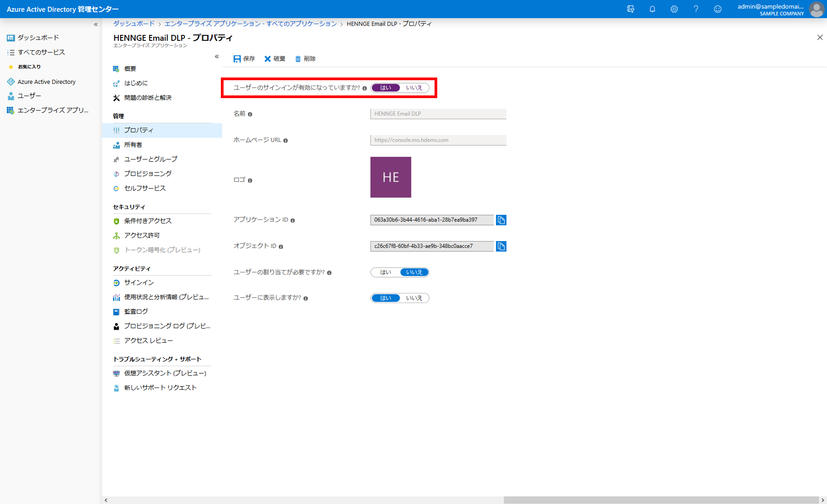Click info icon beside ユーザーの割り当てが必要ですか
827x504 pixels.
pyautogui.click(x=329, y=273)
